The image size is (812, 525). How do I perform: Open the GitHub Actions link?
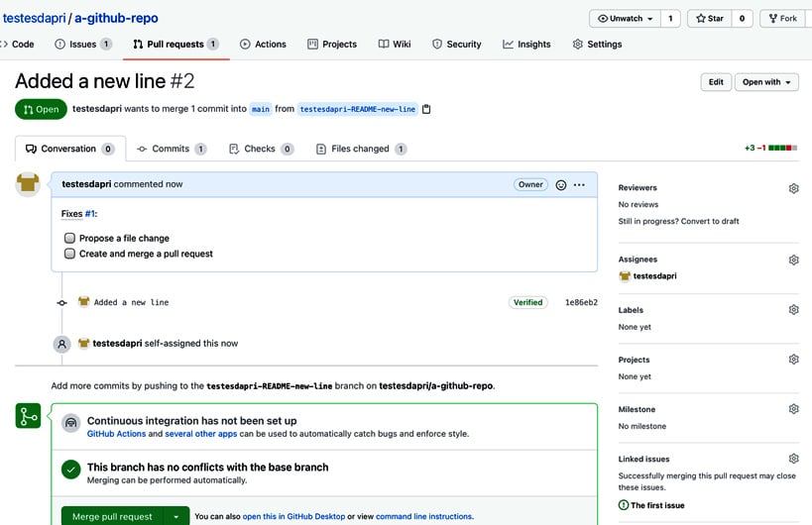117,434
